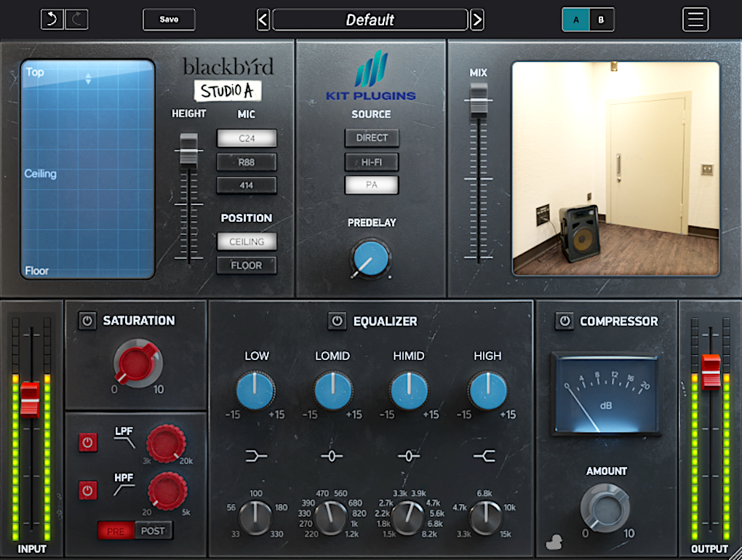742x560 pixels.
Task: Enable the LPF power icon
Action: pos(88,441)
